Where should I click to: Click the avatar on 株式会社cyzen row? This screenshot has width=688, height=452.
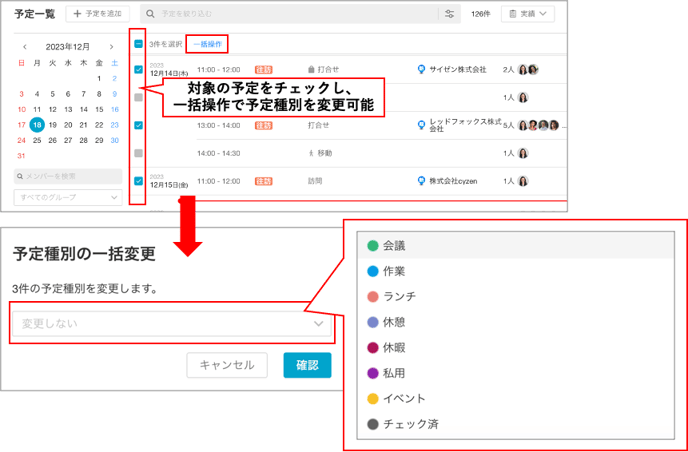tap(523, 181)
